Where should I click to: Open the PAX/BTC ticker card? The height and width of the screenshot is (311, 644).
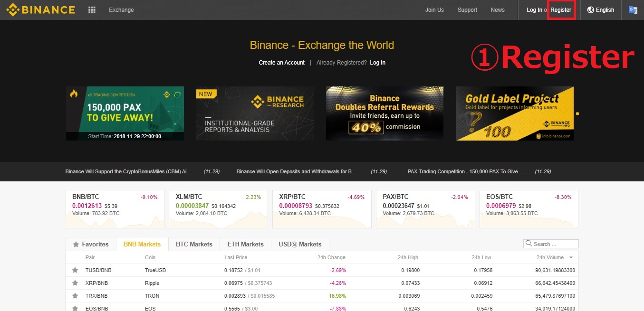425,209
